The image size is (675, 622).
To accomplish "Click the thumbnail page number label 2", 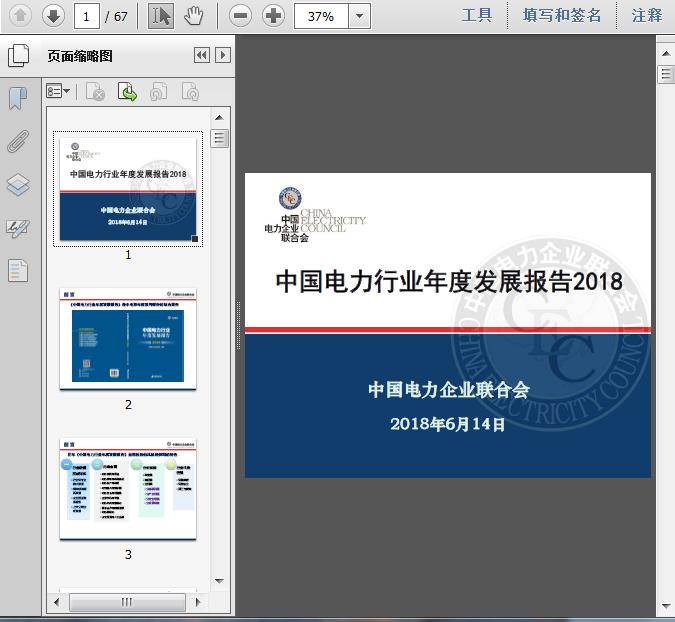I will click(128, 405).
